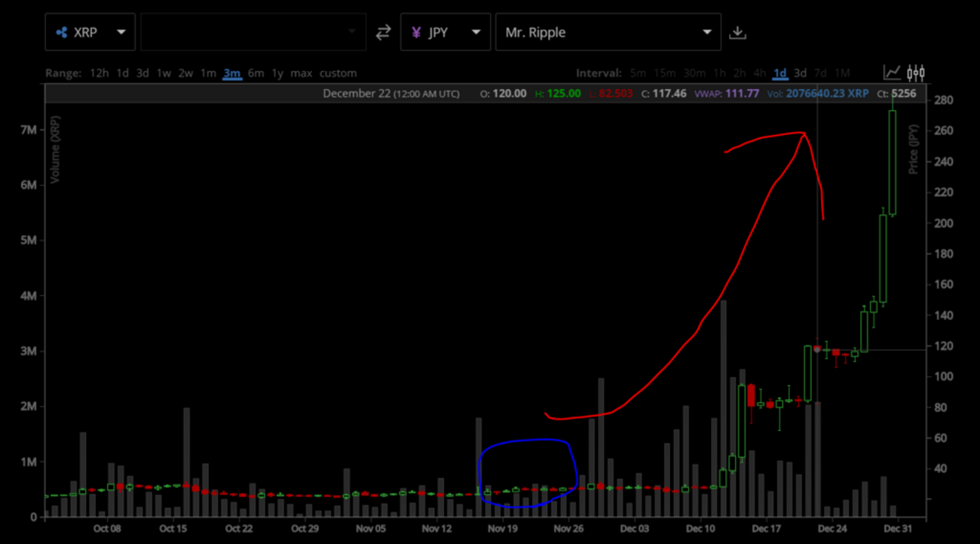This screenshot has height=544, width=980.
Task: Click the Nov 19 date label
Action: coord(502,528)
